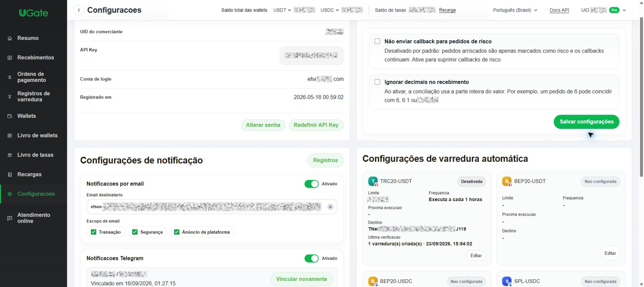Click the Ordens de pagamento icon
This screenshot has width=644, height=287.
(10, 77)
